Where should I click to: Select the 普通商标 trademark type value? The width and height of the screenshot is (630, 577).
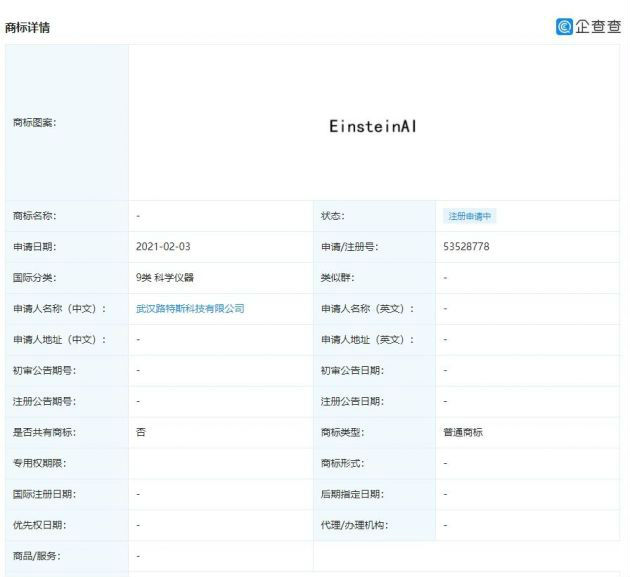click(463, 432)
